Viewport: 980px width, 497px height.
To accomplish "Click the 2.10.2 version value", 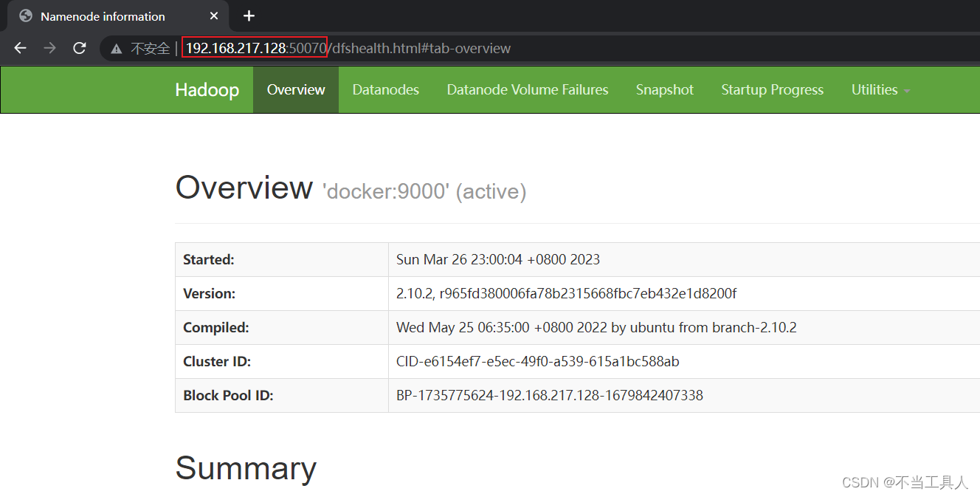I will click(x=566, y=293).
